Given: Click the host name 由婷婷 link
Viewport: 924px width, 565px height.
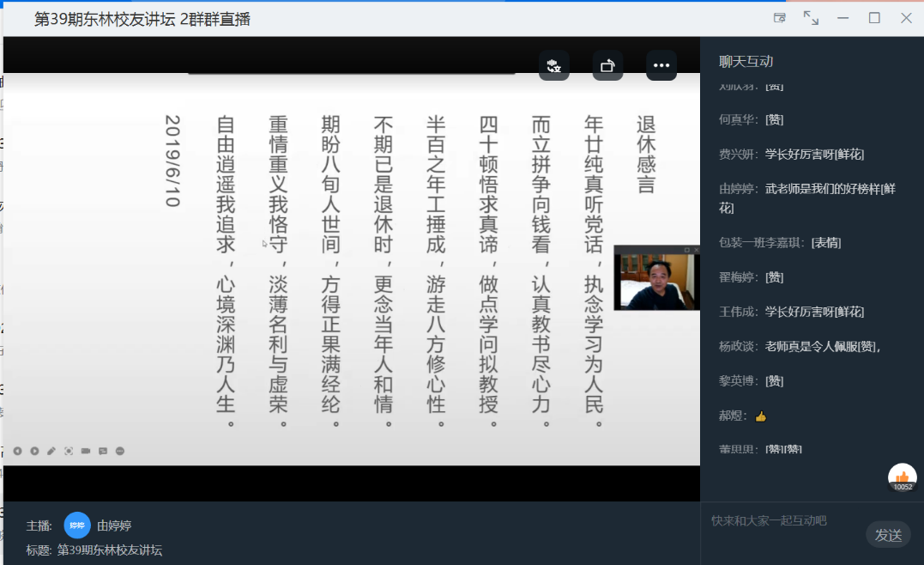Looking at the screenshot, I should (114, 525).
